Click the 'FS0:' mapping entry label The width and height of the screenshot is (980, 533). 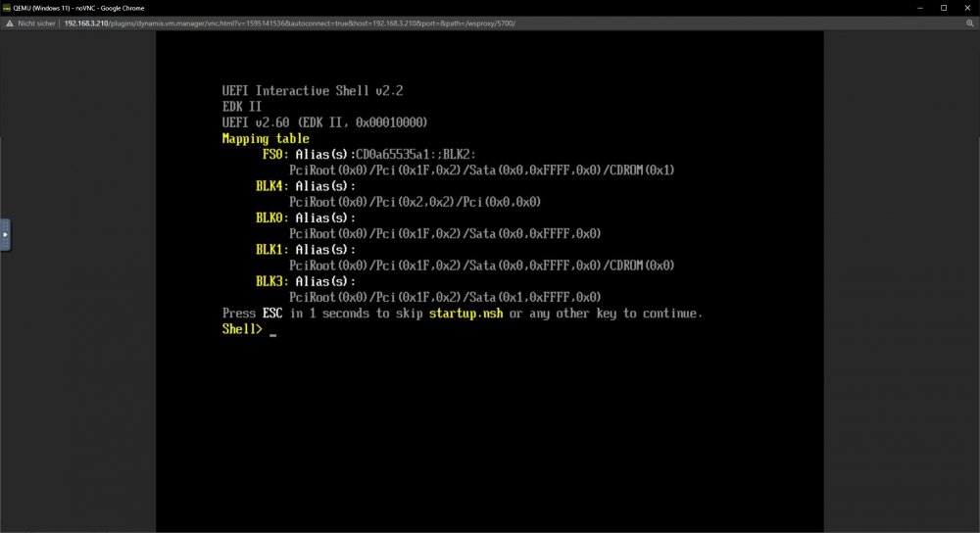(x=275, y=155)
